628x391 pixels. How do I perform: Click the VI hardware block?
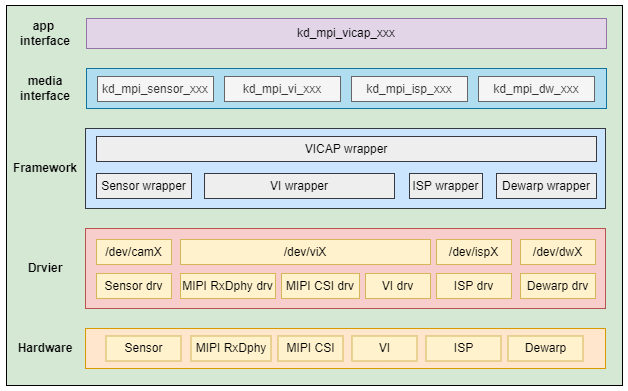click(384, 348)
